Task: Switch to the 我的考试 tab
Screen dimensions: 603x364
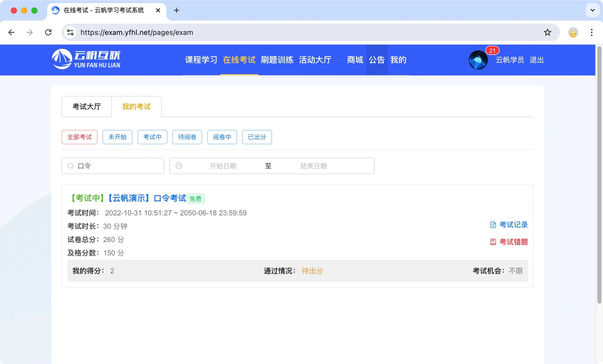Action: coord(136,106)
